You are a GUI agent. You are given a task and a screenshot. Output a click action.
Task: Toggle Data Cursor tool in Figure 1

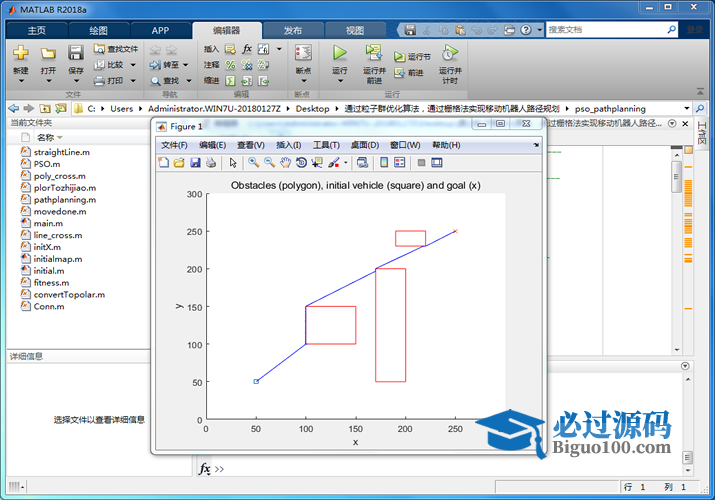(x=317, y=162)
